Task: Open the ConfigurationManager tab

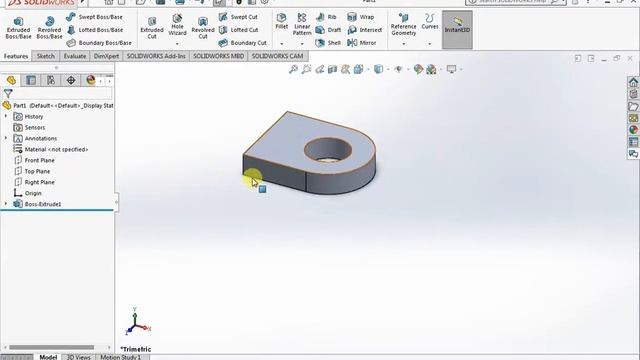Action: (x=51, y=80)
